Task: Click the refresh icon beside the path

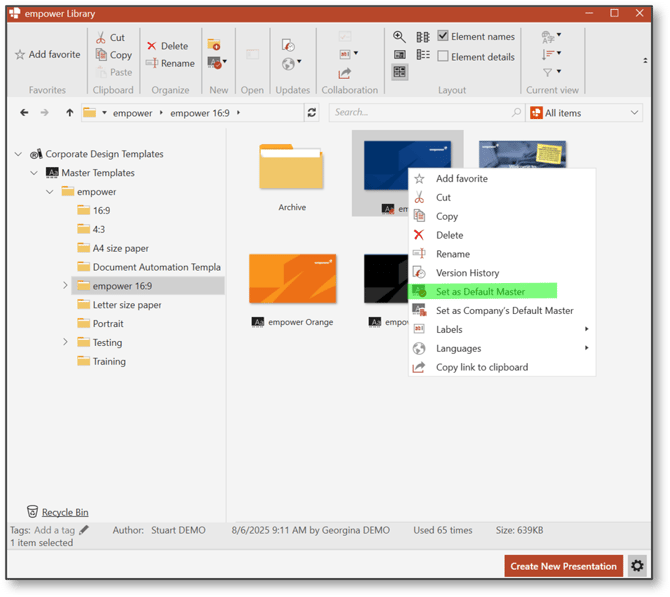Action: click(x=311, y=112)
